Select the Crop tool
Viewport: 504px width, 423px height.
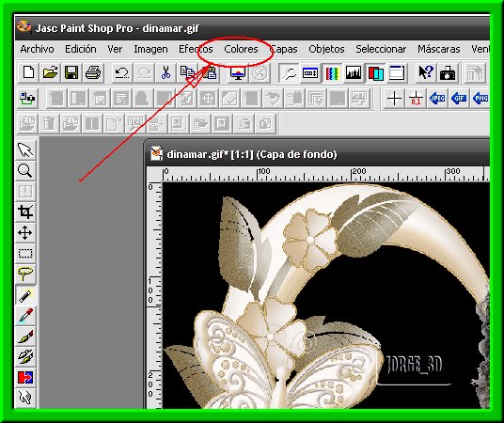point(25,211)
